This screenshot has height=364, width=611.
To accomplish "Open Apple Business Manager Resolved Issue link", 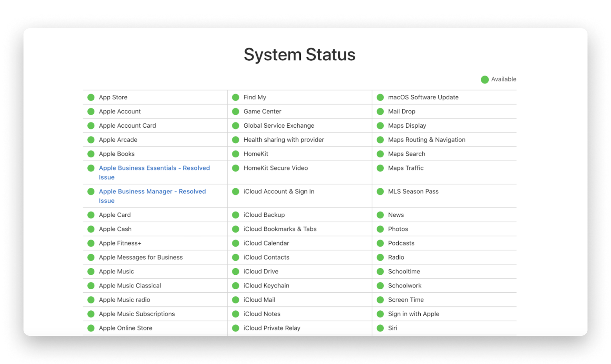I will [x=152, y=196].
